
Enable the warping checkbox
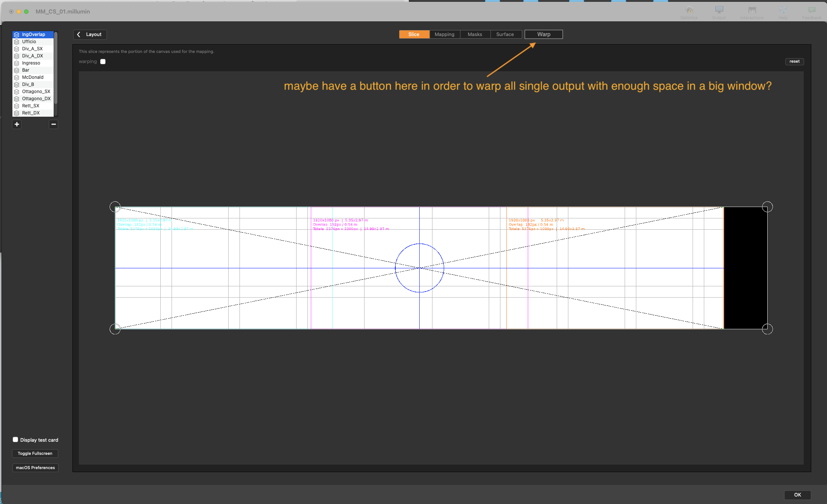point(103,62)
